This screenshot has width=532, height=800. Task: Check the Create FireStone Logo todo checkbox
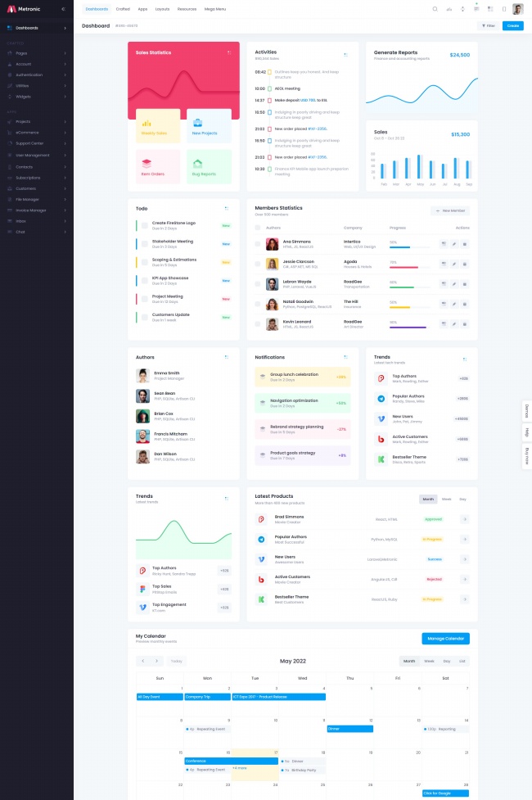point(145,225)
